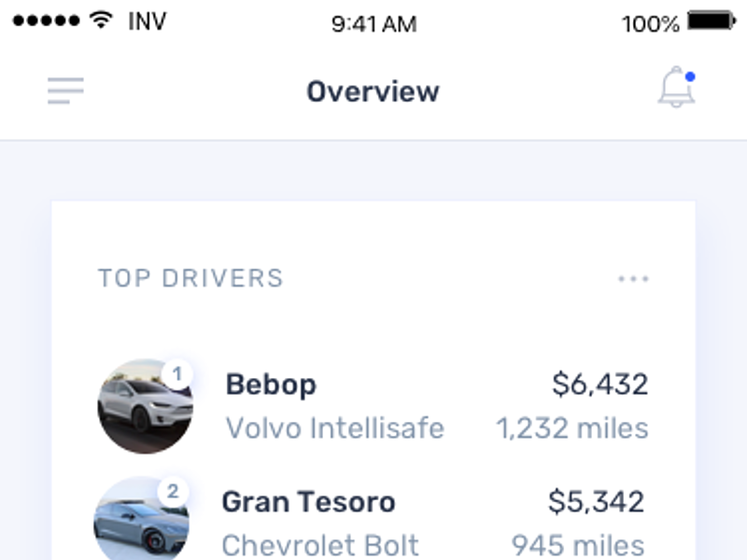Click the $6,432 earnings figure
This screenshot has height=560, width=747.
(x=601, y=385)
